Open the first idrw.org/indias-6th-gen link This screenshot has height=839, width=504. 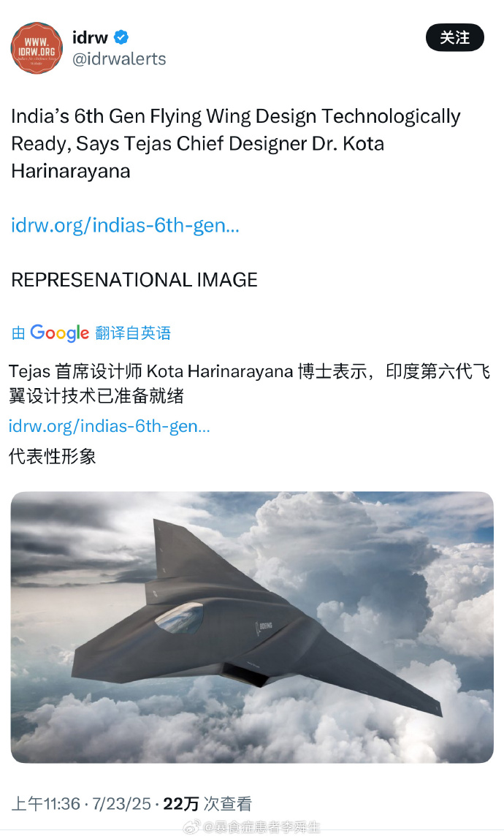tap(125, 225)
